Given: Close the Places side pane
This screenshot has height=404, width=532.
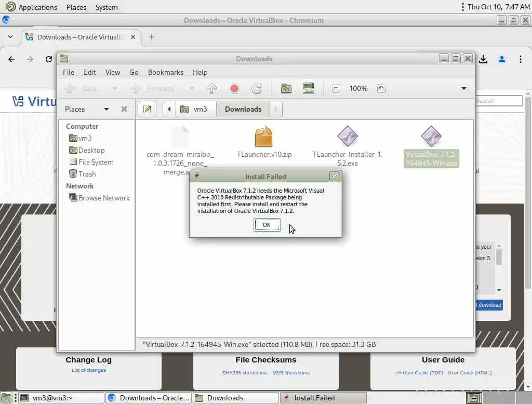Looking at the screenshot, I should [124, 109].
